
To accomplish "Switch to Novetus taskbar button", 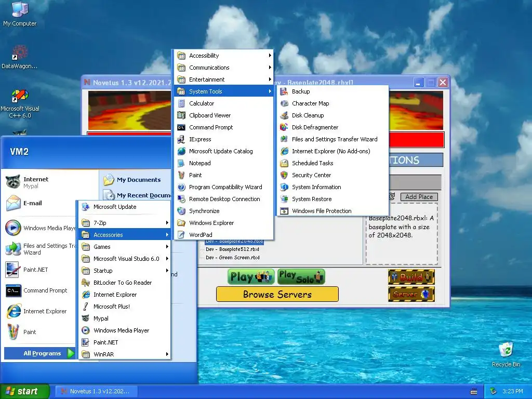I will [x=96, y=391].
